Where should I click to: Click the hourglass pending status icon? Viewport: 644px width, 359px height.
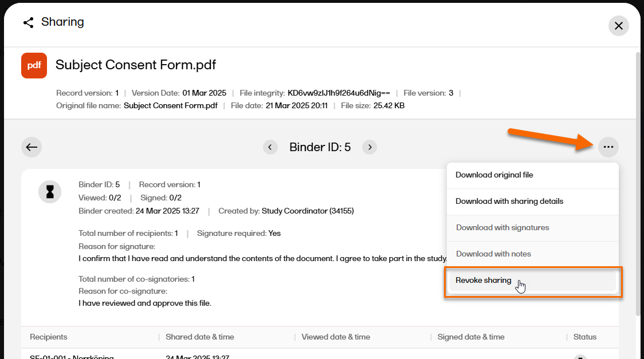coord(50,191)
